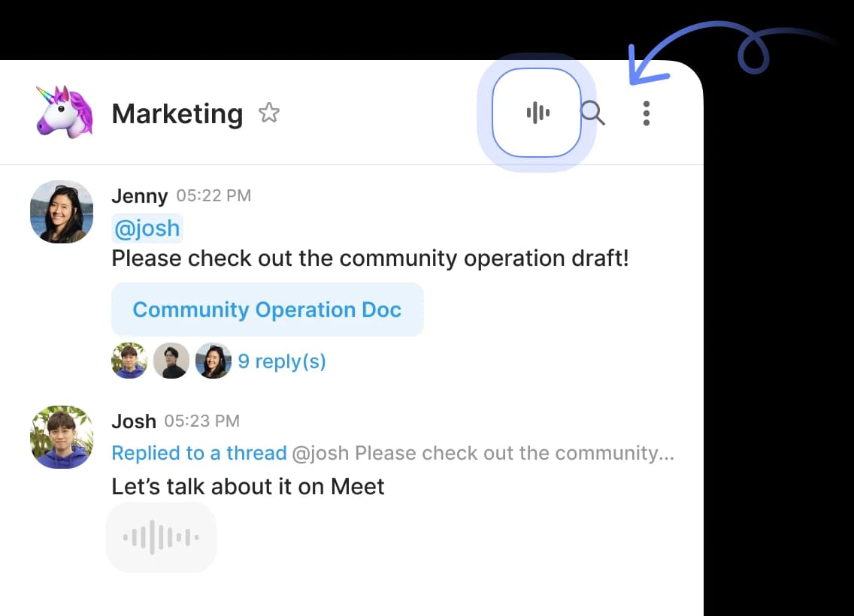854x616 pixels.
Task: Start a voice meet from the header waveform icon
Action: 537,113
